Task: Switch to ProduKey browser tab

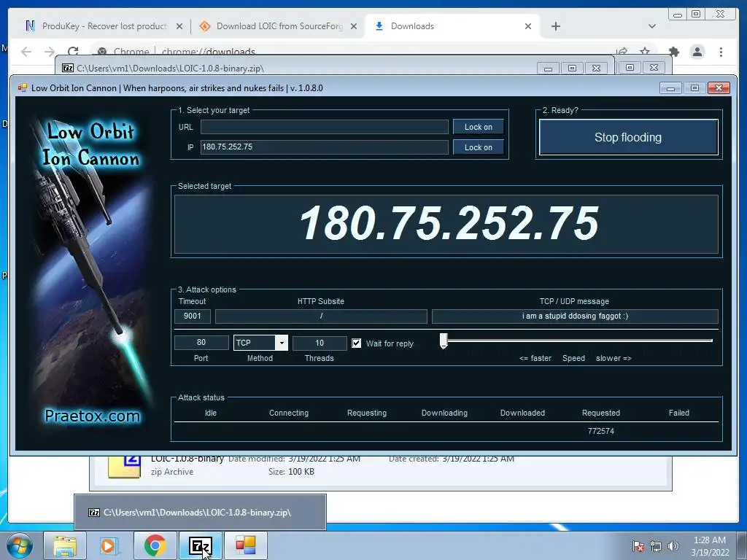Action: pyautogui.click(x=104, y=26)
